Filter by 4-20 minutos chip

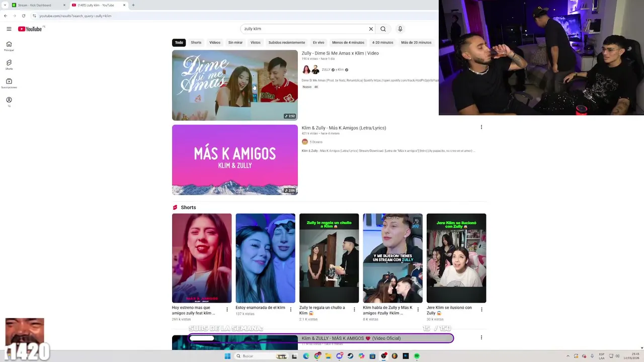383,42
